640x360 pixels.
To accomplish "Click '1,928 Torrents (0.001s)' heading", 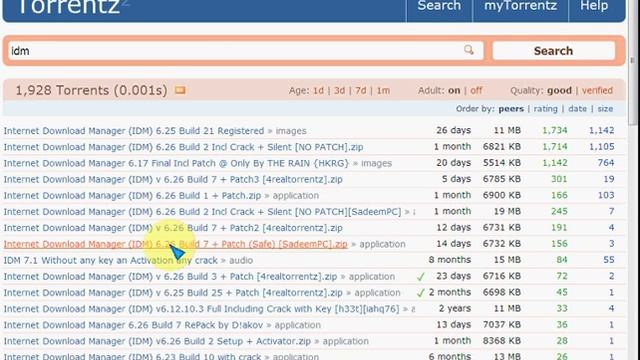I will (x=91, y=90).
